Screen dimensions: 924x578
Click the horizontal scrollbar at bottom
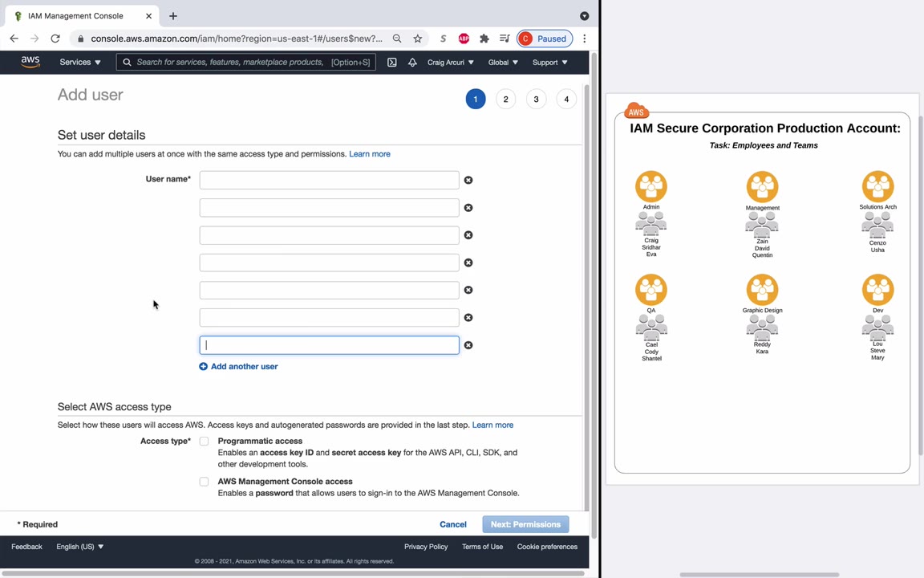pyautogui.click(x=292, y=573)
